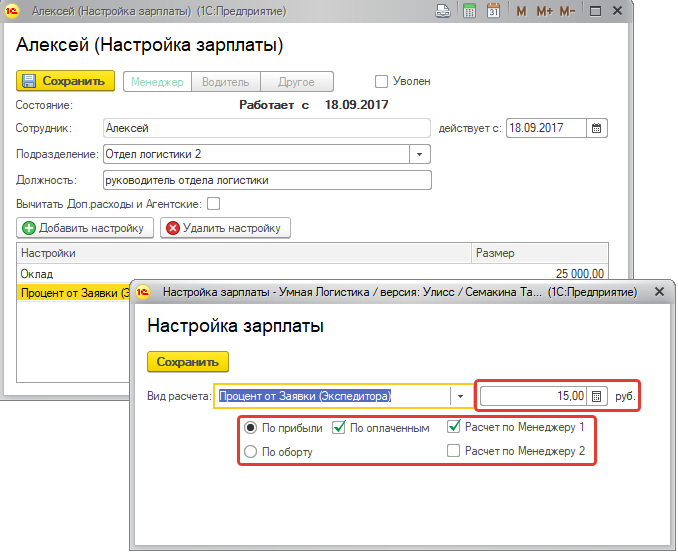
Task: Click the Сотрудник field with Алексей
Action: click(267, 128)
